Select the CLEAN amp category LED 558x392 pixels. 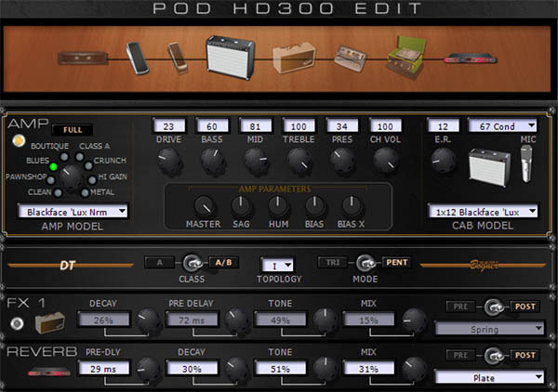pos(58,192)
